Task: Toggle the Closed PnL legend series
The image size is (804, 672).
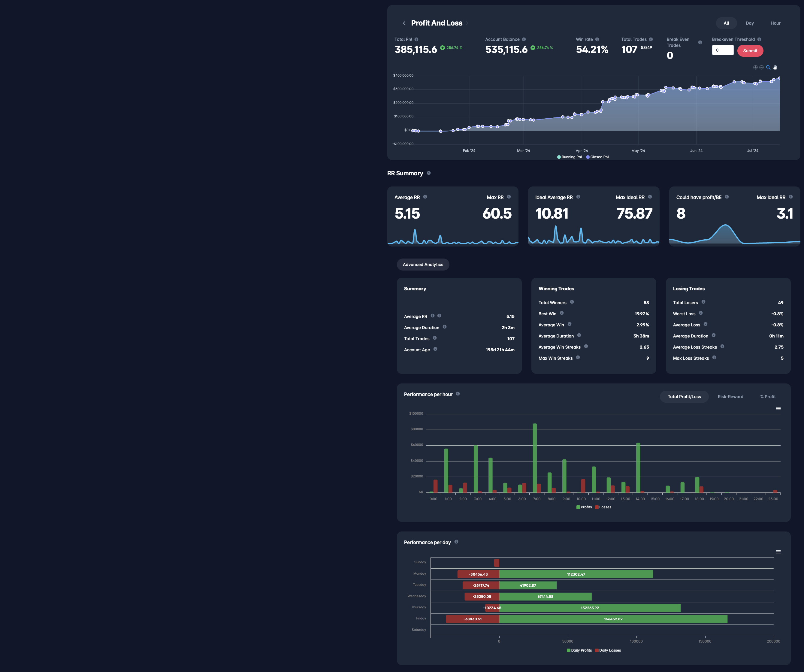Action: point(598,157)
